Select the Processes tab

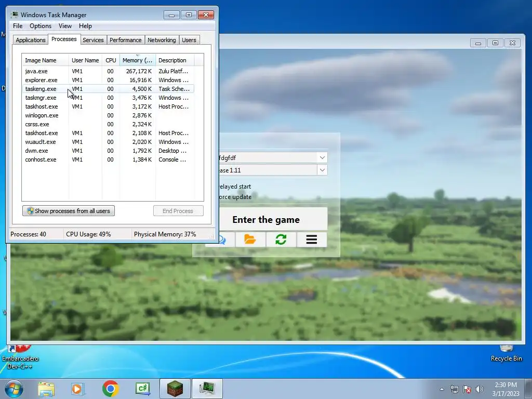[x=64, y=39]
